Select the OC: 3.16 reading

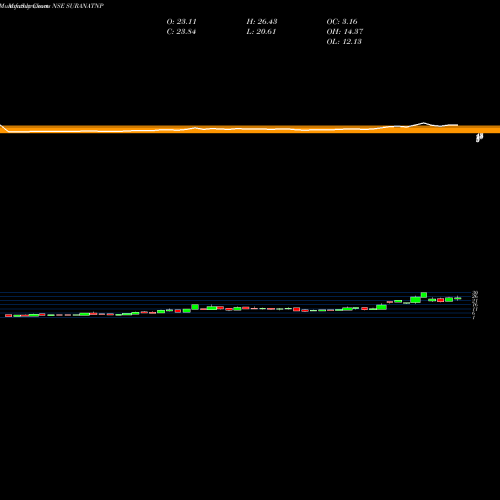pyautogui.click(x=342, y=21)
